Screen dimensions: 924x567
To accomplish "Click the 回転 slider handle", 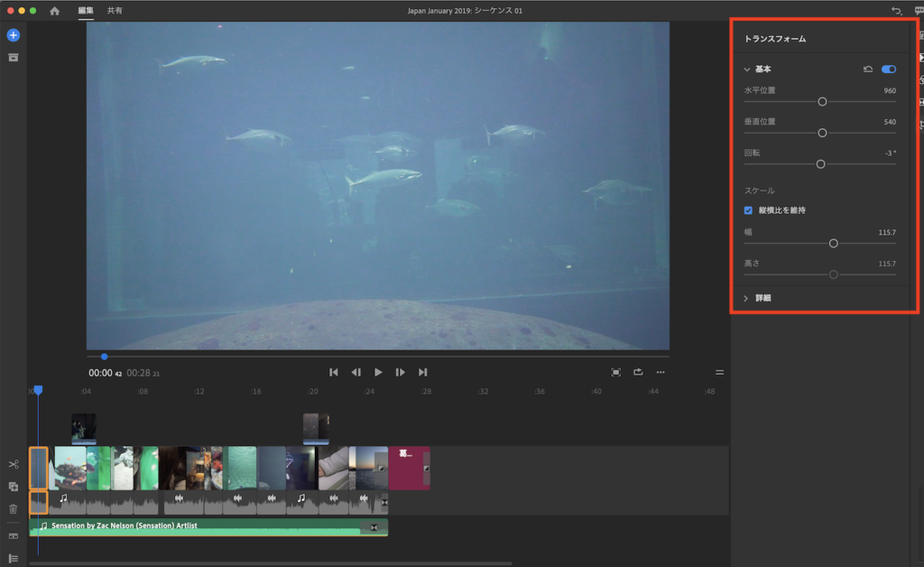I will click(820, 164).
